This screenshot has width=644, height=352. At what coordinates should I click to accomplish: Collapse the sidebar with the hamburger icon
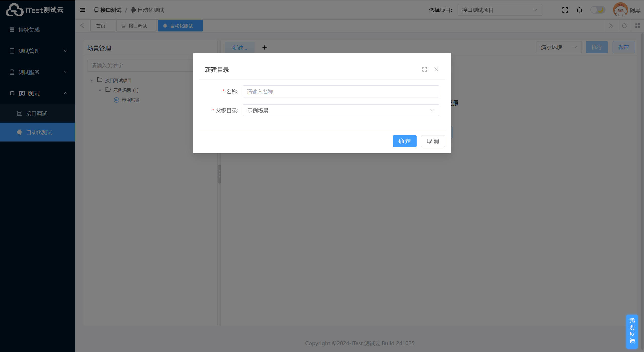83,10
